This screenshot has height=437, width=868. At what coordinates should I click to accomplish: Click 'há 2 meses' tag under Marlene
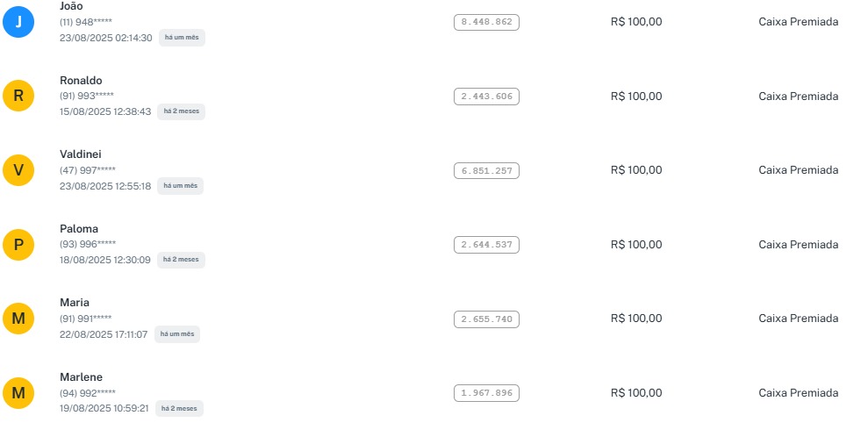point(180,408)
